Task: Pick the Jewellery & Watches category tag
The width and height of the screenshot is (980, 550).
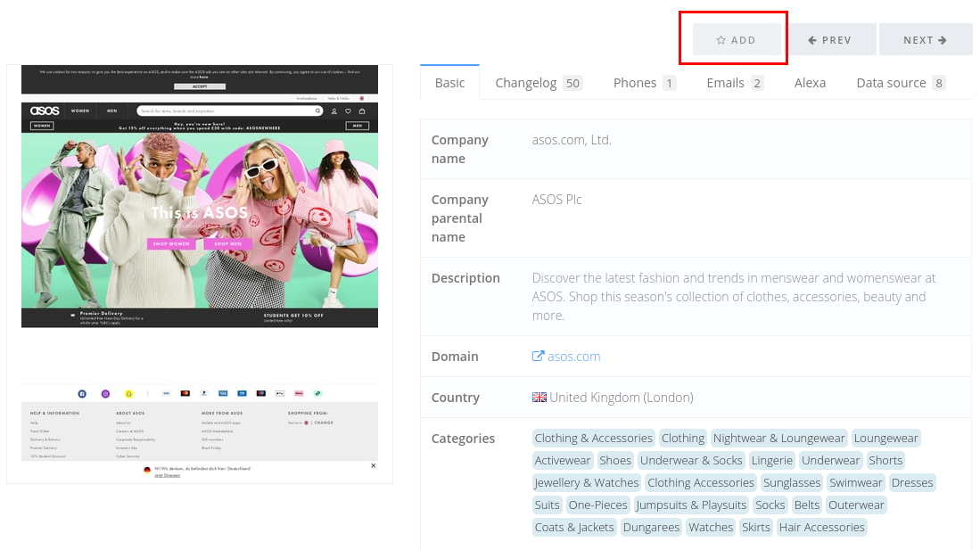Action: (x=586, y=483)
